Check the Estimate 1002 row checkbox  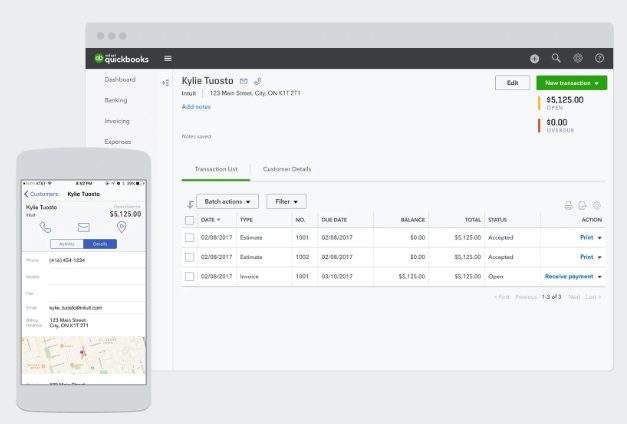pos(190,257)
